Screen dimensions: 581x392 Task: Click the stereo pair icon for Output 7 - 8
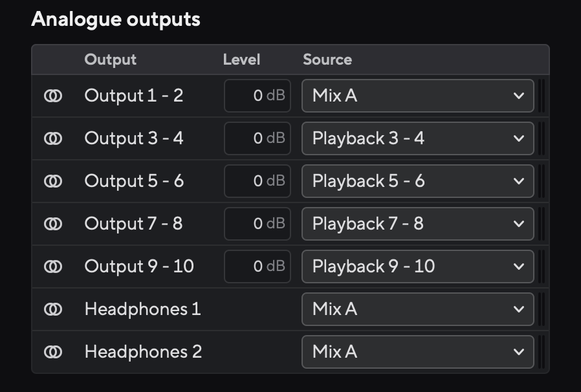pos(52,224)
